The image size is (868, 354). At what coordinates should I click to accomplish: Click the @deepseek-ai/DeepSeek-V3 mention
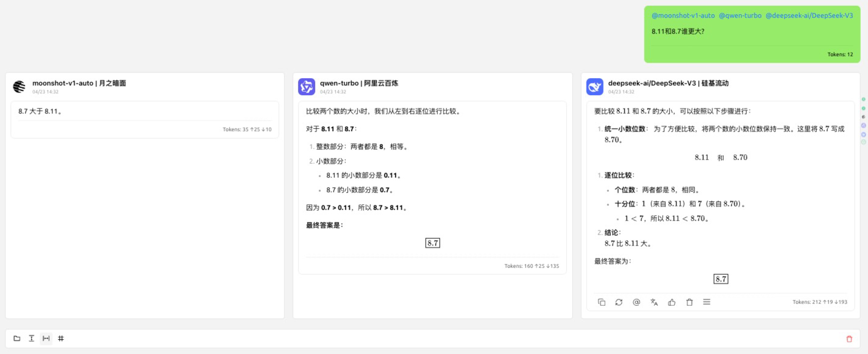[809, 15]
